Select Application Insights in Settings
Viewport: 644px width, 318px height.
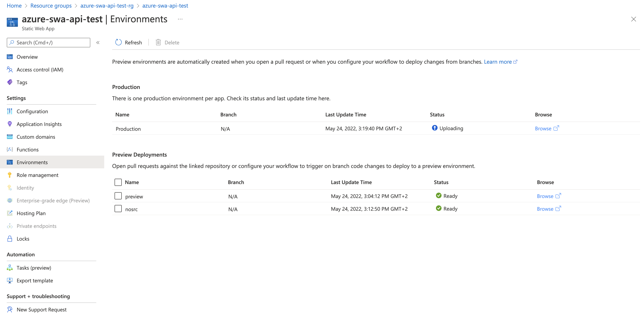(x=39, y=124)
